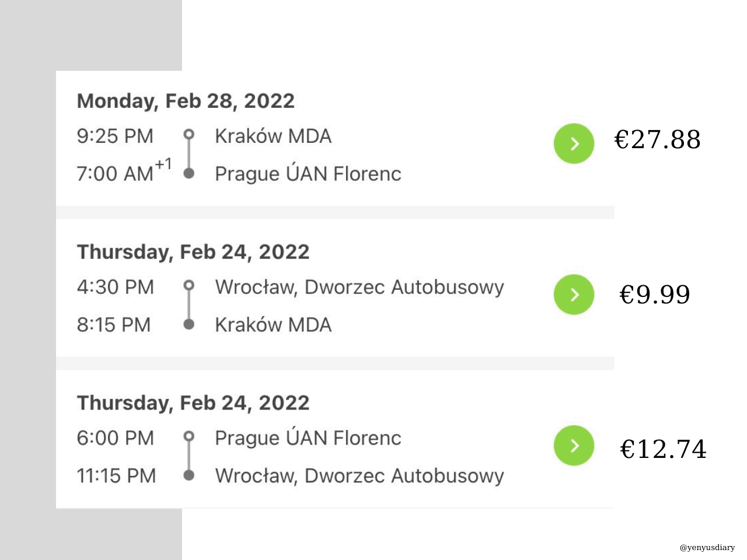Open the Kraków to Prague trip arrow
747x560 pixels.
(574, 143)
